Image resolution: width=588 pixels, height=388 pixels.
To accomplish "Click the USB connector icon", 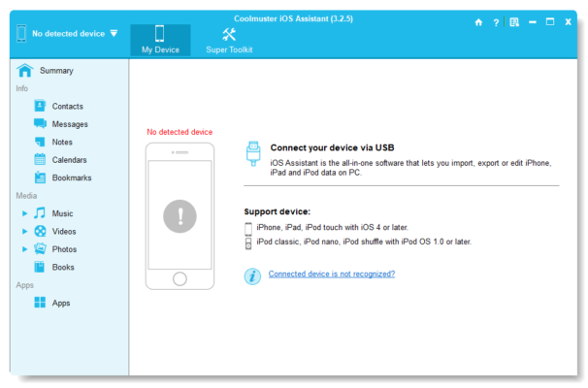I will (253, 153).
